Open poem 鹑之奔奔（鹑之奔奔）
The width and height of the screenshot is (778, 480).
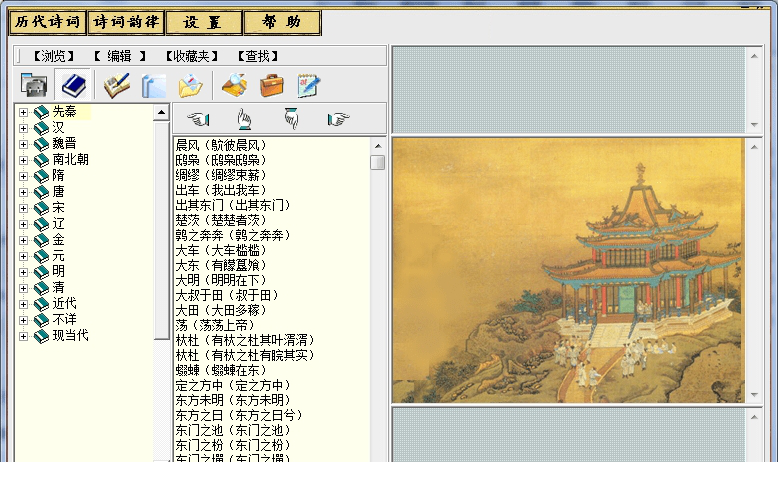point(233,235)
